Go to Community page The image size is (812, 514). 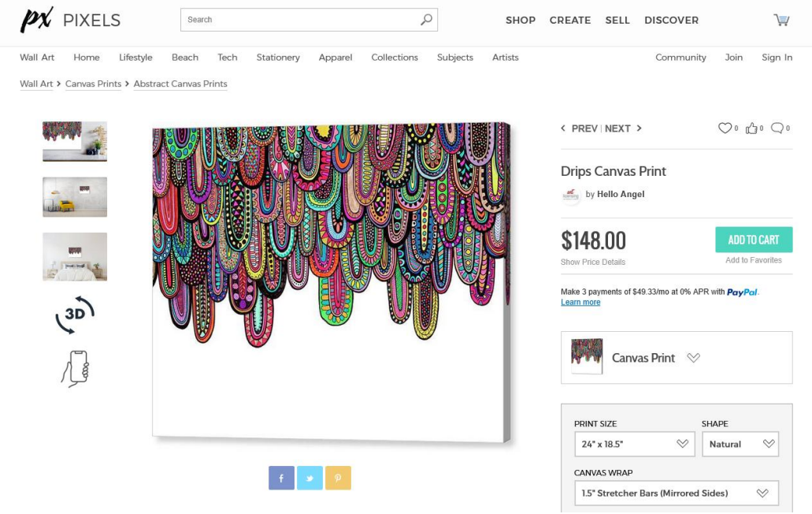tap(680, 58)
